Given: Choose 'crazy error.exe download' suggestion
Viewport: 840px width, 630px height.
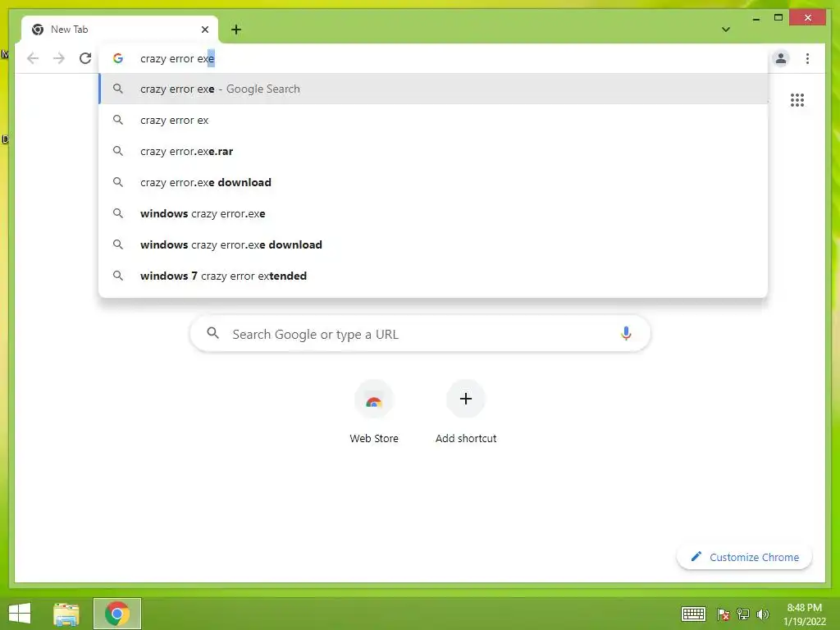Looking at the screenshot, I should 433,182.
